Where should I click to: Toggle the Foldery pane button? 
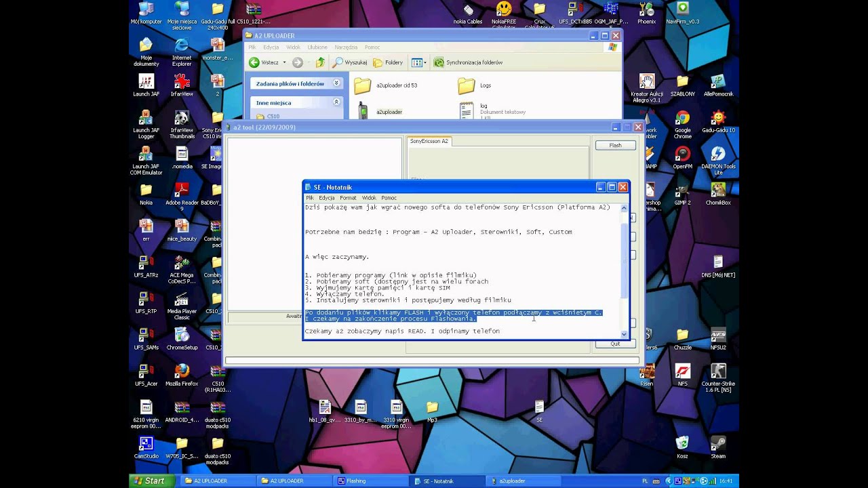(x=388, y=62)
